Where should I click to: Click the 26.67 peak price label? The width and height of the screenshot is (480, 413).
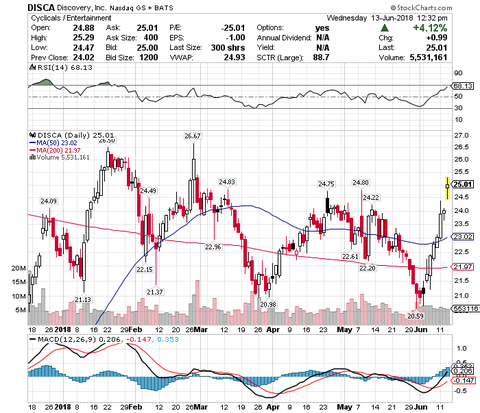point(192,136)
